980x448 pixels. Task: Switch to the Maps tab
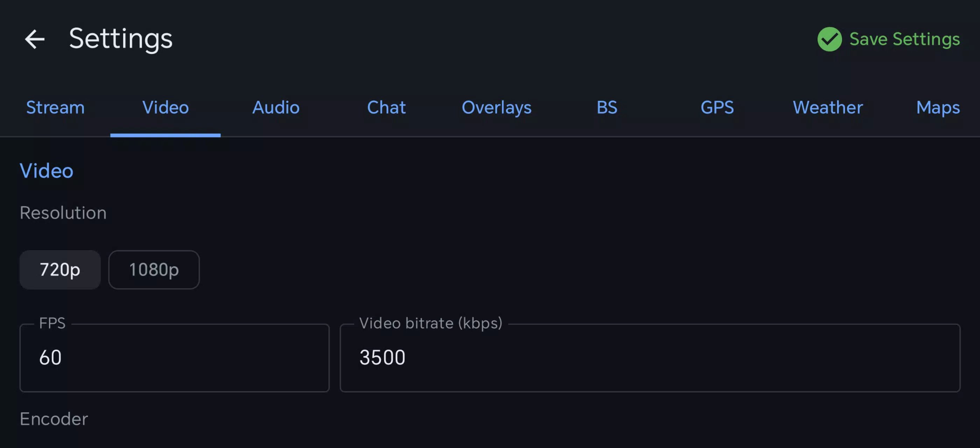[938, 108]
